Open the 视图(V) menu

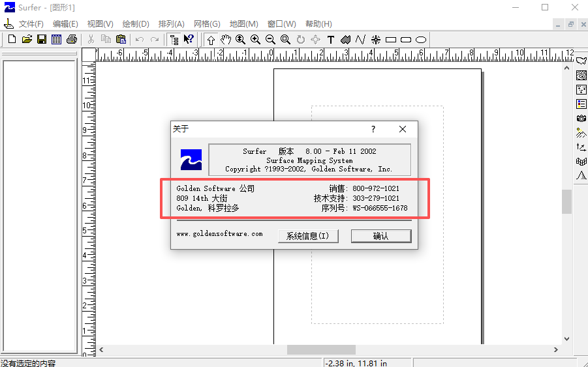[x=100, y=24]
